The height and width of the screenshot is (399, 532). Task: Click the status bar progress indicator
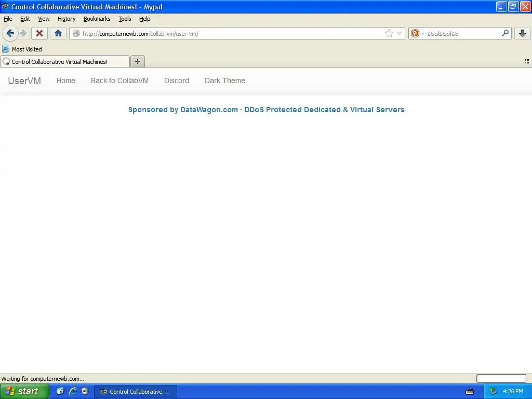tap(501, 378)
